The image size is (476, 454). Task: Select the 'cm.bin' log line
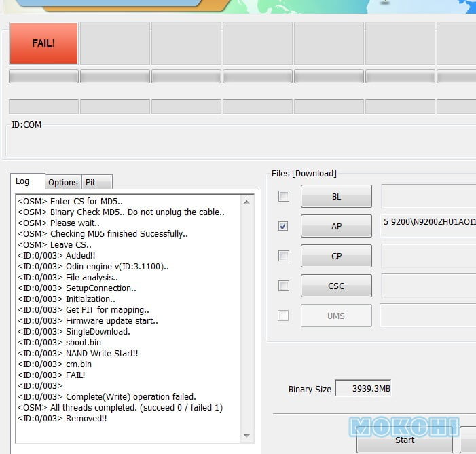(x=54, y=364)
